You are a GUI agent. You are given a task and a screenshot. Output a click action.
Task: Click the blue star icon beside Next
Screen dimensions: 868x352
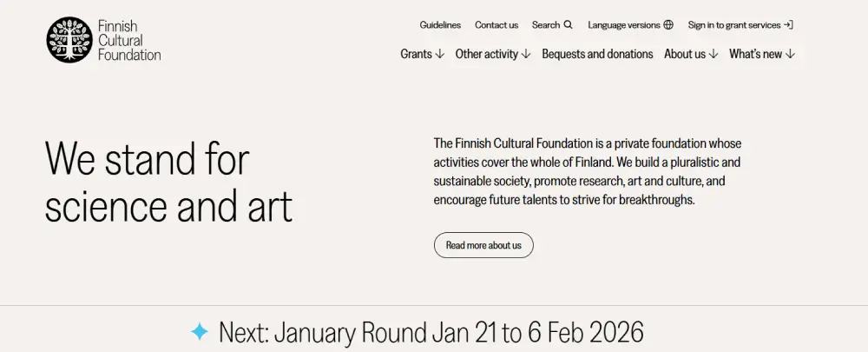[200, 331]
